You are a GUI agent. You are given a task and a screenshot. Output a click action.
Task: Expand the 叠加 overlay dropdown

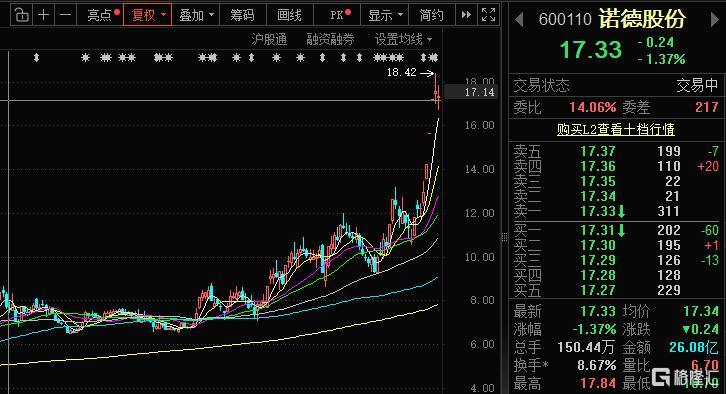(196, 15)
